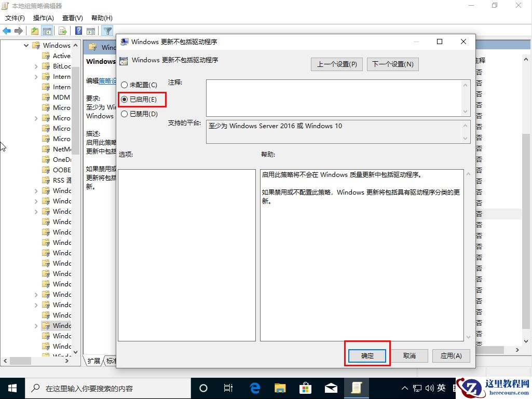This screenshot has width=532, height=399.
Task: Select the 未配置 radio button
Action: [124, 85]
